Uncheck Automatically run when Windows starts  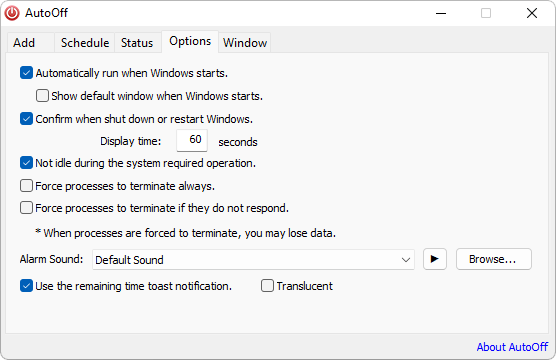(x=27, y=73)
